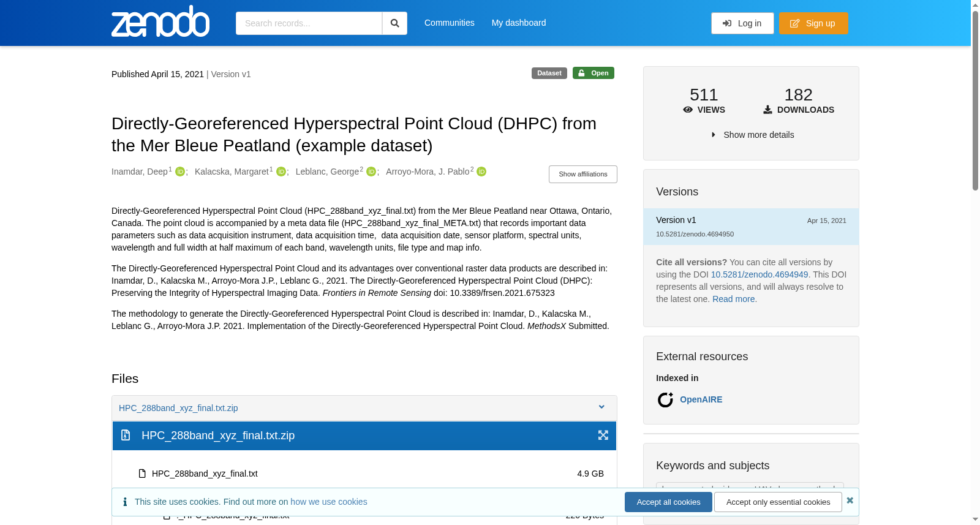Open George Leblanc's ORCID icon
This screenshot has height=525, width=980.
[371, 172]
